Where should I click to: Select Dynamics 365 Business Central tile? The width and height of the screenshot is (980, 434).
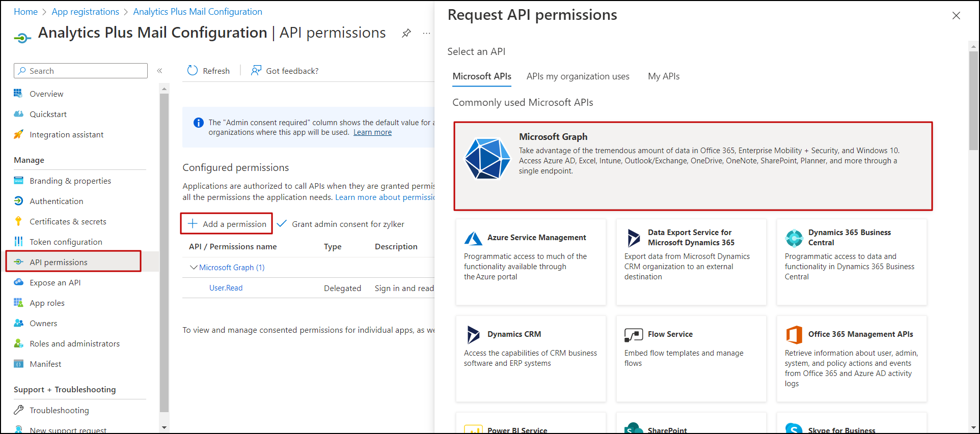point(851,262)
